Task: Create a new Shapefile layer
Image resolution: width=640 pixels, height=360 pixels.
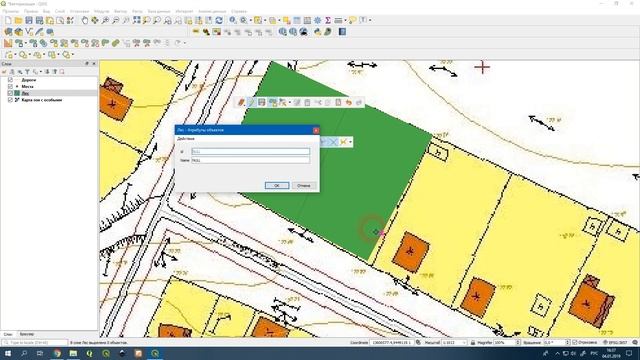Action: 29,32
